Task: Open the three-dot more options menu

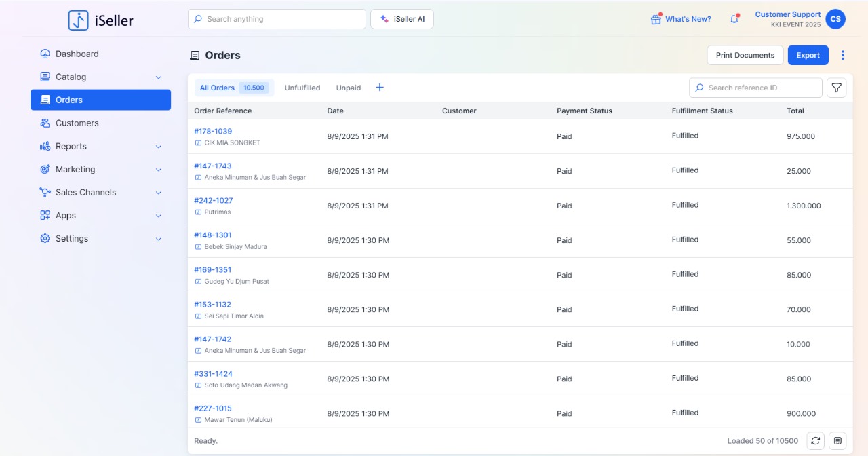Action: [x=843, y=55]
